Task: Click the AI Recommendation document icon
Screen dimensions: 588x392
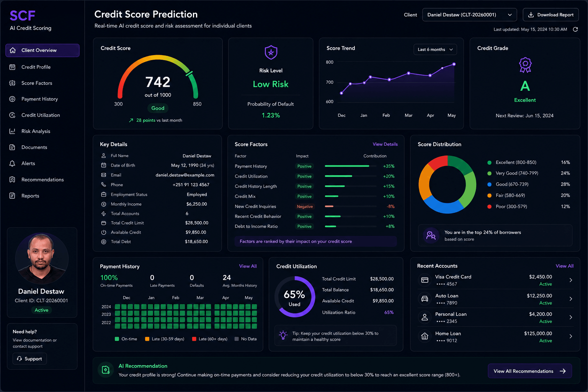Action: point(106,370)
